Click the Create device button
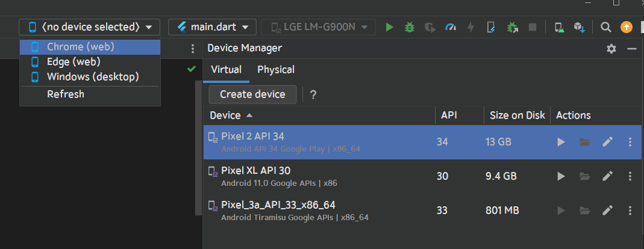Image resolution: width=644 pixels, height=249 pixels. tap(252, 94)
